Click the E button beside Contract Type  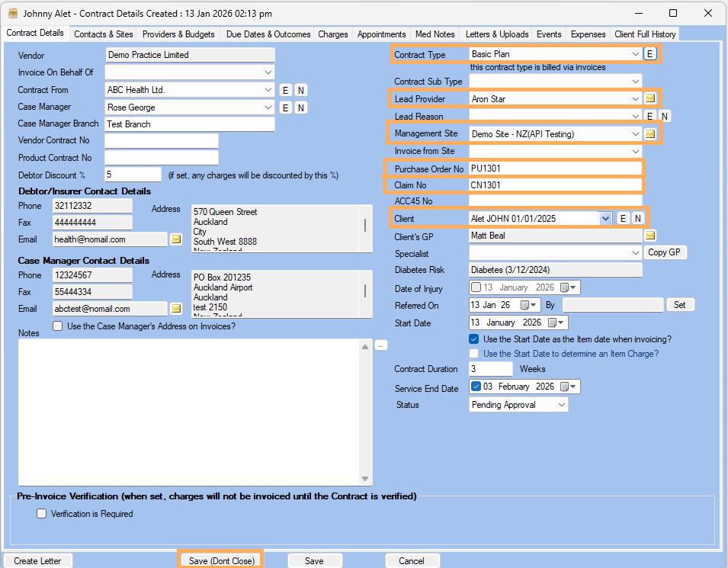(x=649, y=54)
